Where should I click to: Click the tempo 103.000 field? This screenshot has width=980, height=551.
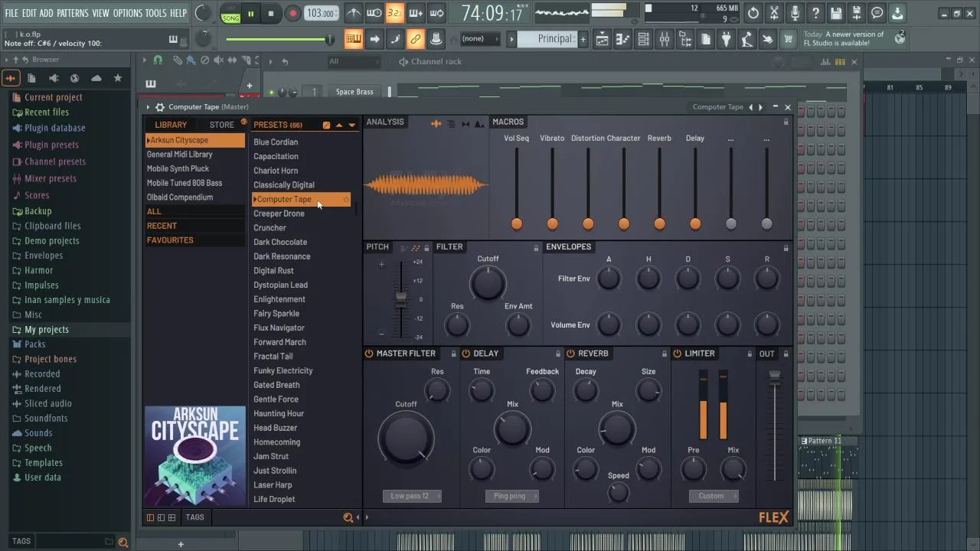pyautogui.click(x=321, y=13)
